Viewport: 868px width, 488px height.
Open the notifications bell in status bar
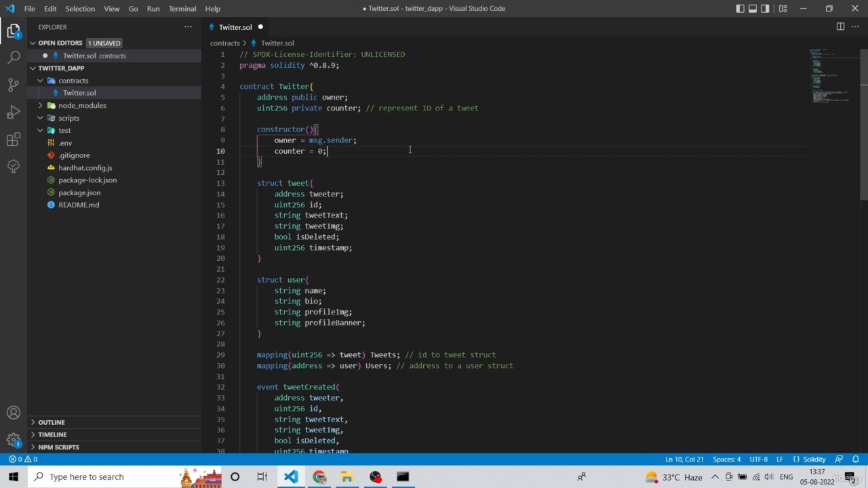pos(856,459)
